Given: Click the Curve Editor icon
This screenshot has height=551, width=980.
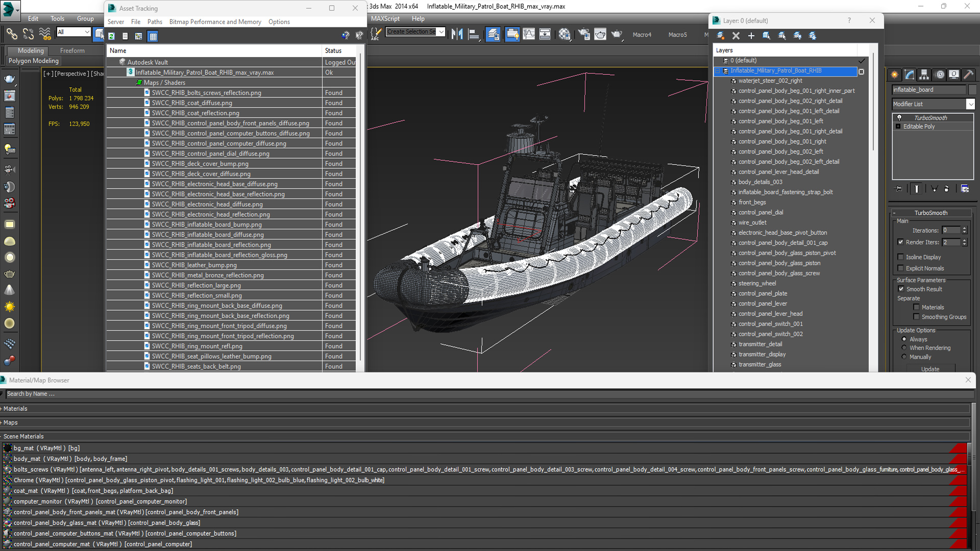Looking at the screenshot, I should [x=529, y=34].
